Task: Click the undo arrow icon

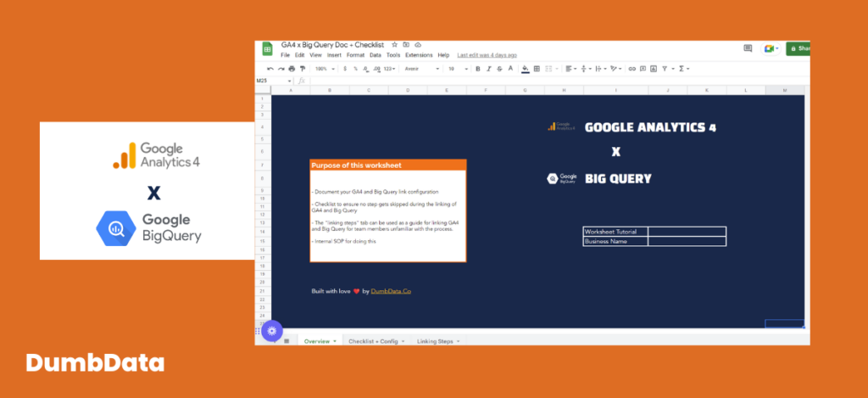Action: [270, 69]
